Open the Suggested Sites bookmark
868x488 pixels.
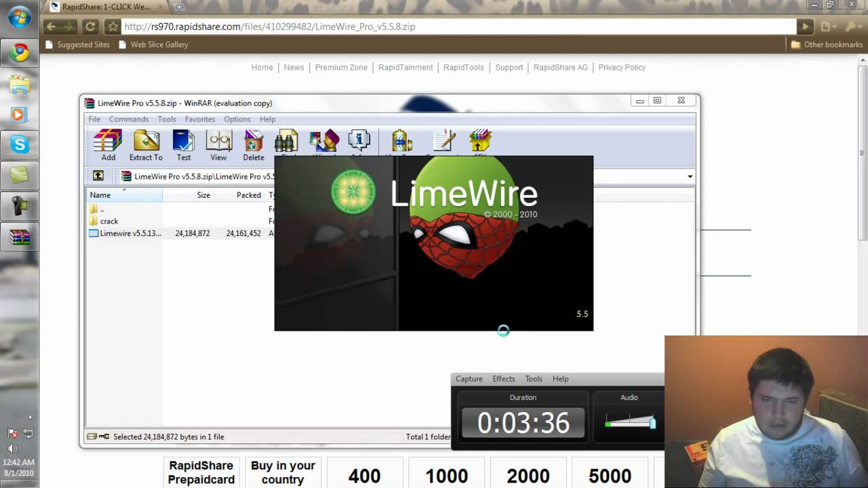[77, 45]
